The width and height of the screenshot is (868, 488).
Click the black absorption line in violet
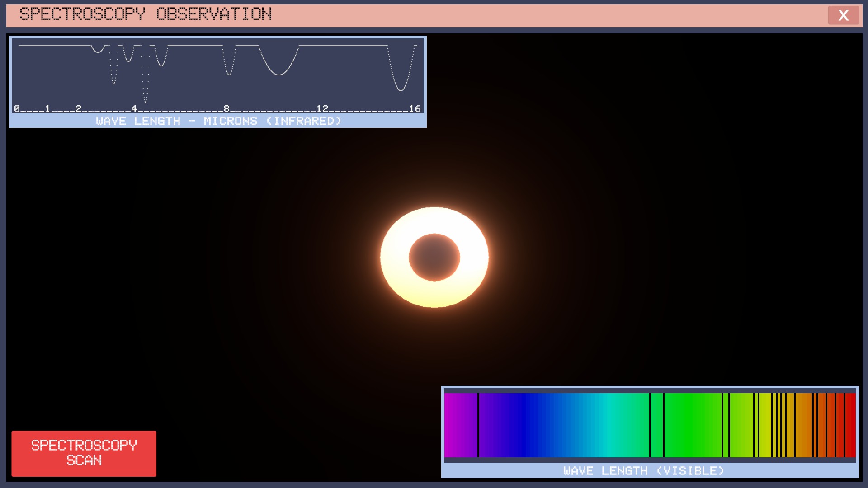tap(478, 425)
